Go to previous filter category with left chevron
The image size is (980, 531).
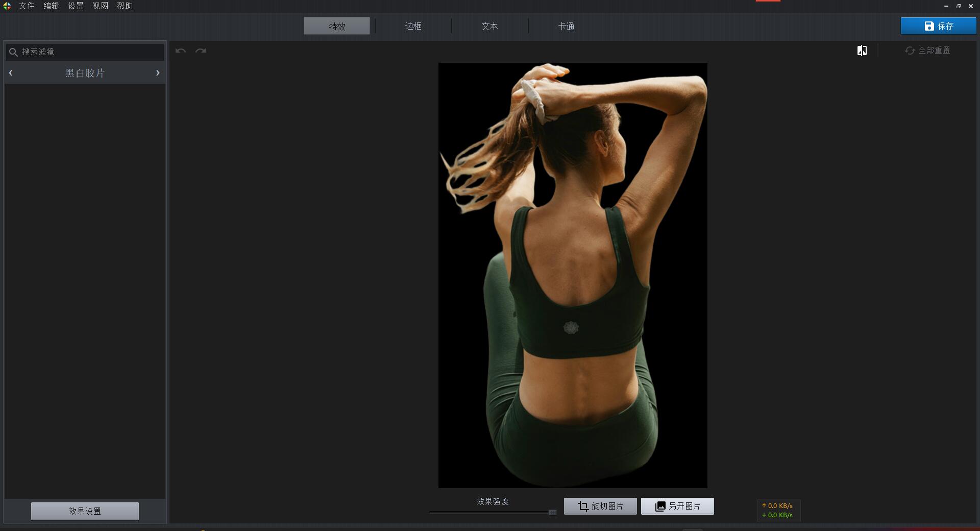pos(11,73)
